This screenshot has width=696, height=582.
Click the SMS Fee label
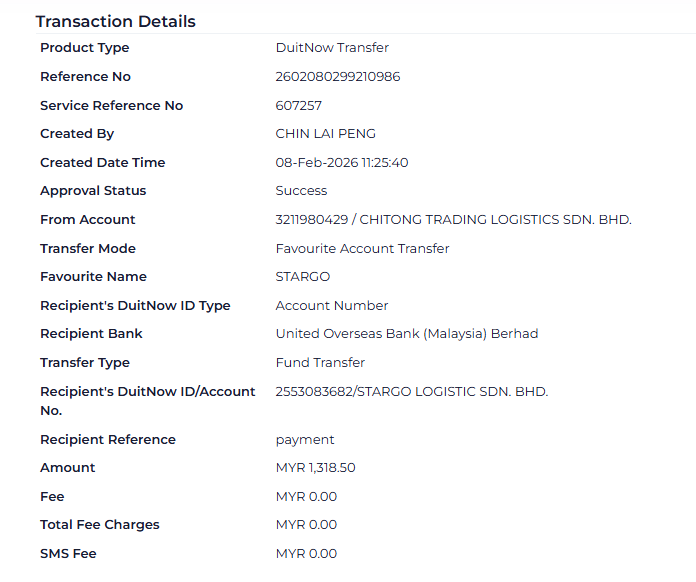(x=68, y=554)
